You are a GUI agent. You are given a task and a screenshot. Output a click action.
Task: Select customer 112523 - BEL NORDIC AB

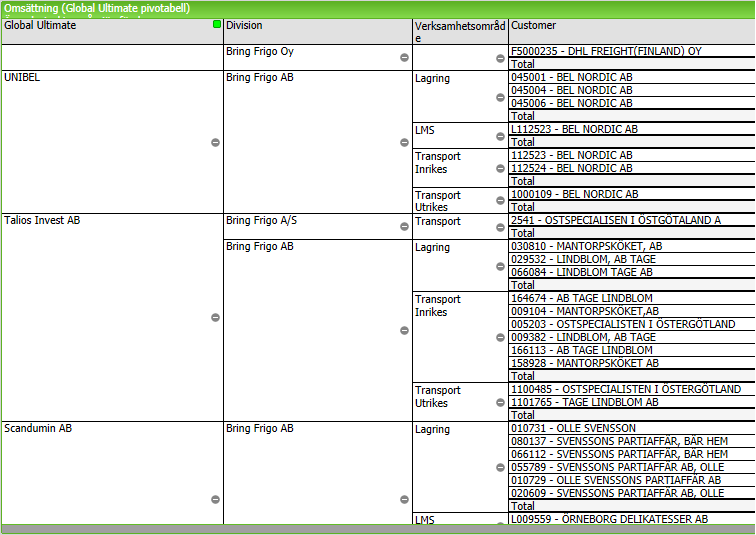coord(632,155)
